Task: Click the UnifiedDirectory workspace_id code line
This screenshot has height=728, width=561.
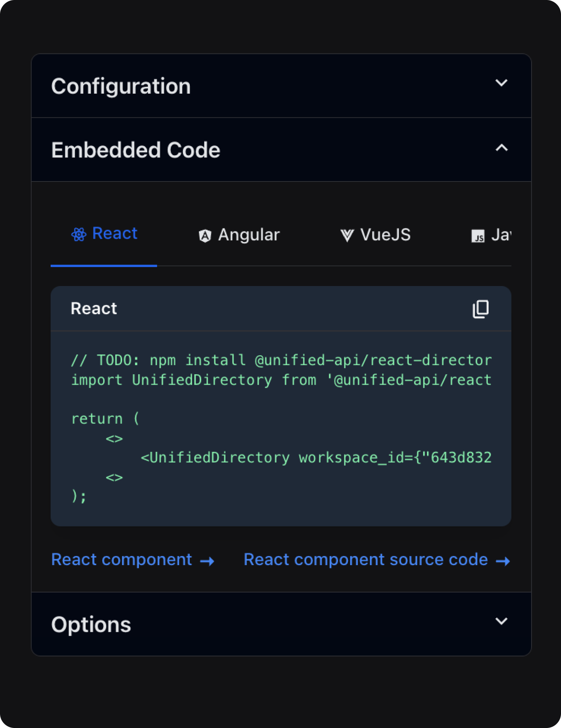Action: point(316,458)
